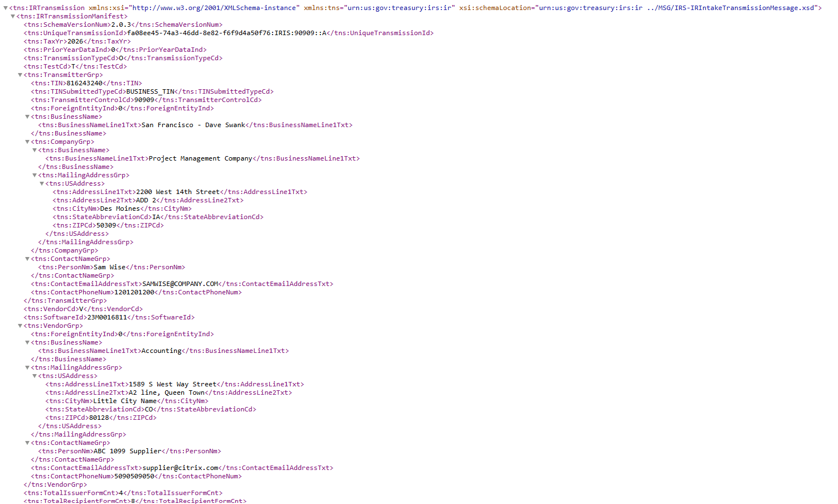Click the SoftwareId value 23M0016811
The image size is (838, 504).
point(108,317)
